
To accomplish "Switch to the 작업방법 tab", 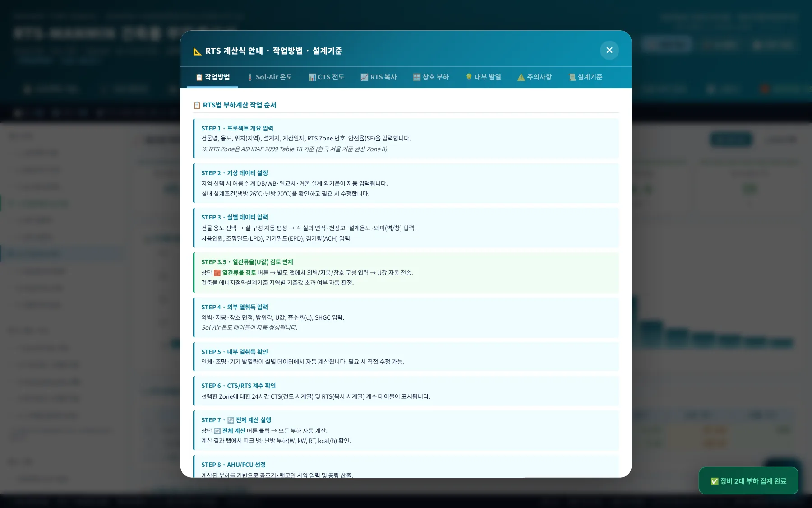I will pyautogui.click(x=212, y=77).
